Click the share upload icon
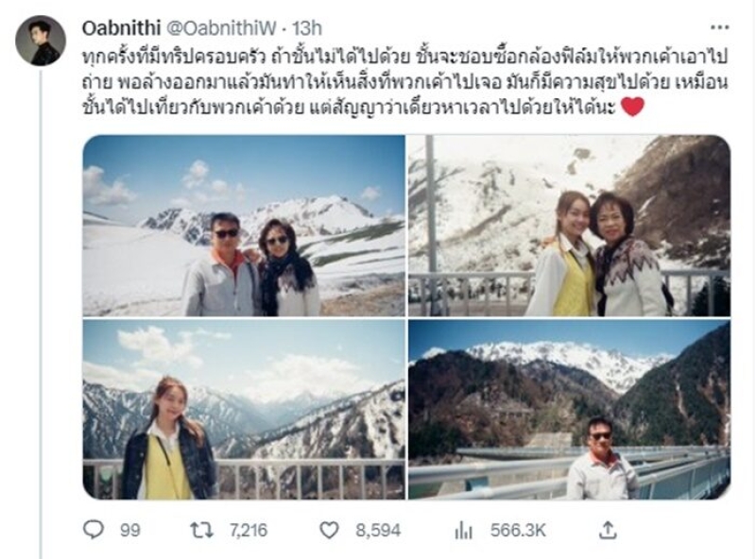This screenshot has width=756, height=559. [608, 530]
